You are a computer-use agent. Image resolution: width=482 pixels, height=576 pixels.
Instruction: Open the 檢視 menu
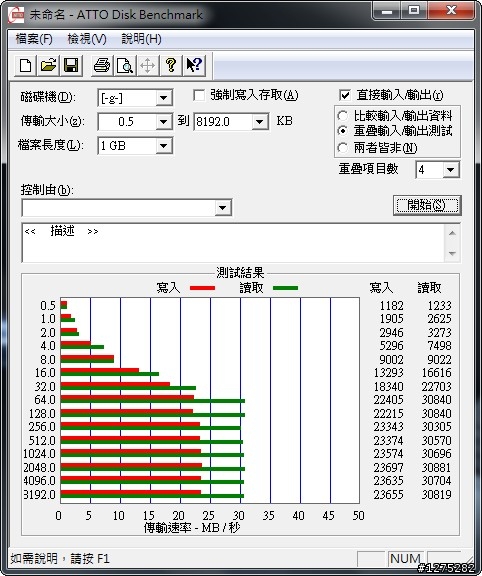(x=87, y=39)
